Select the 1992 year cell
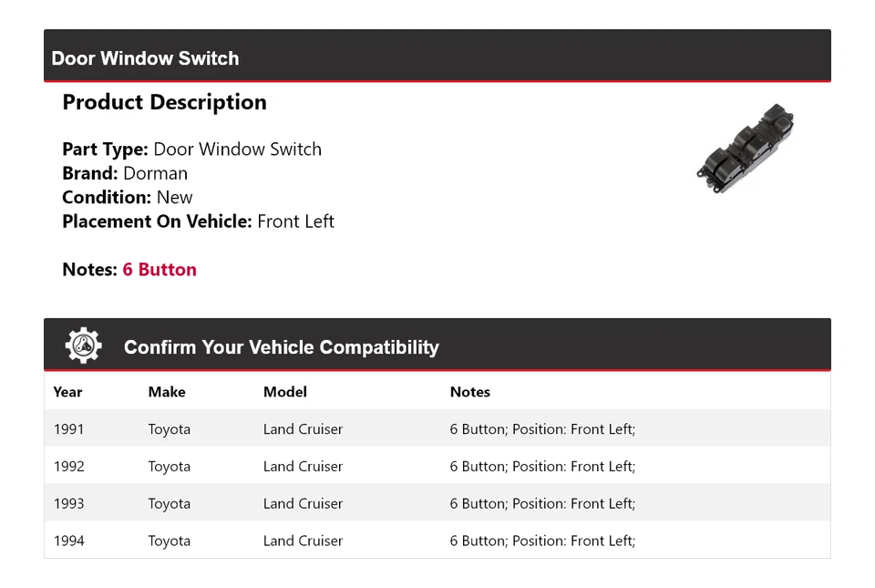This screenshot has height=588, width=875. tap(68, 467)
